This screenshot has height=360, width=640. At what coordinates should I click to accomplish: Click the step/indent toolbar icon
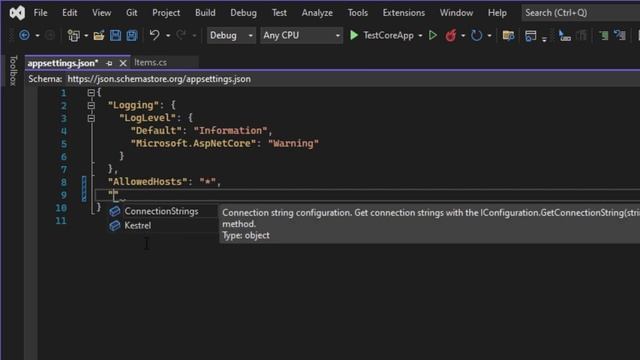[564, 36]
